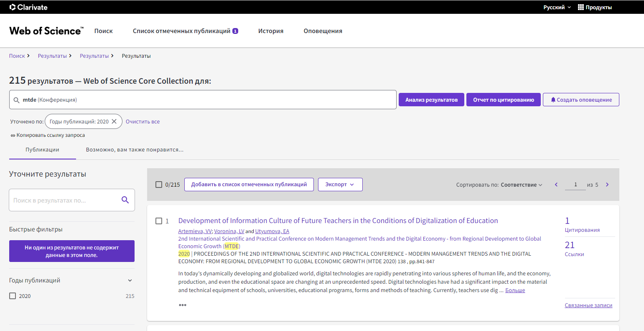Click the Analyze results button

[431, 100]
